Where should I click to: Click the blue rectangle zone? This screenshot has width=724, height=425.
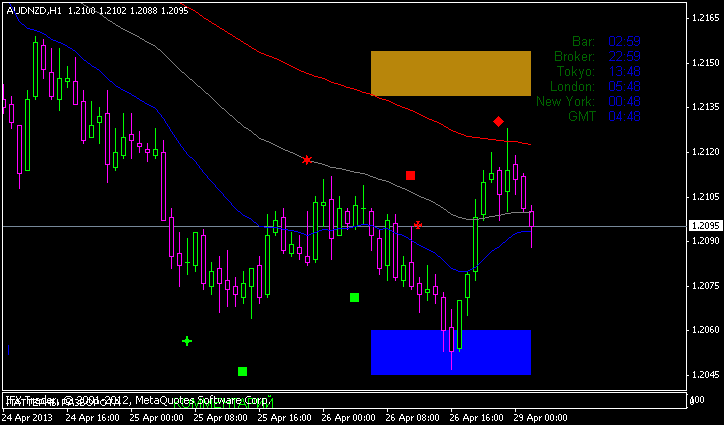coord(450,352)
